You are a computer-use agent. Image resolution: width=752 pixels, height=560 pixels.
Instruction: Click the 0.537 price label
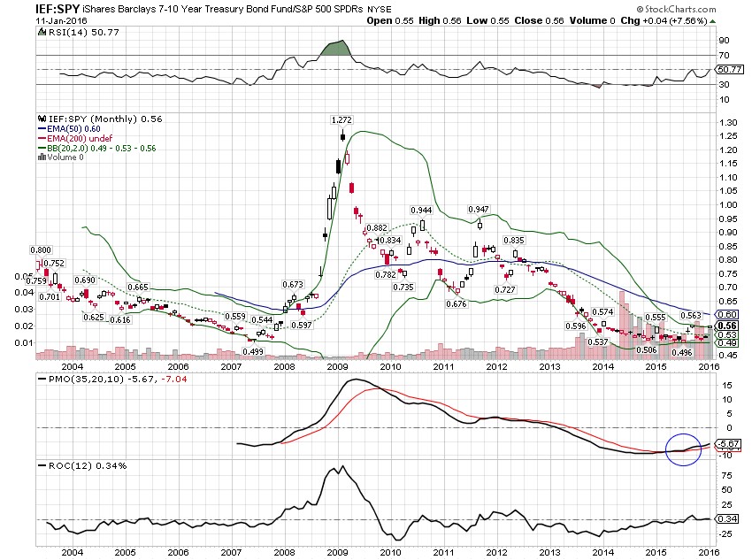click(597, 341)
